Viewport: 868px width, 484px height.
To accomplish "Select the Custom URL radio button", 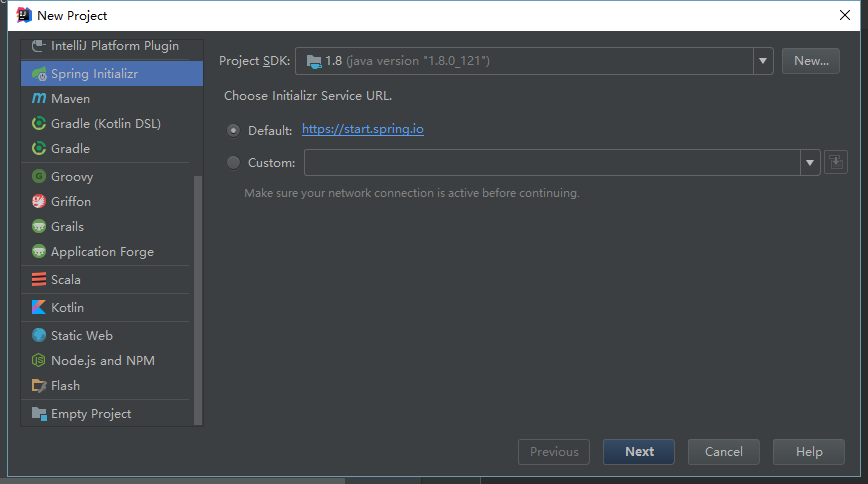I will [x=234, y=163].
